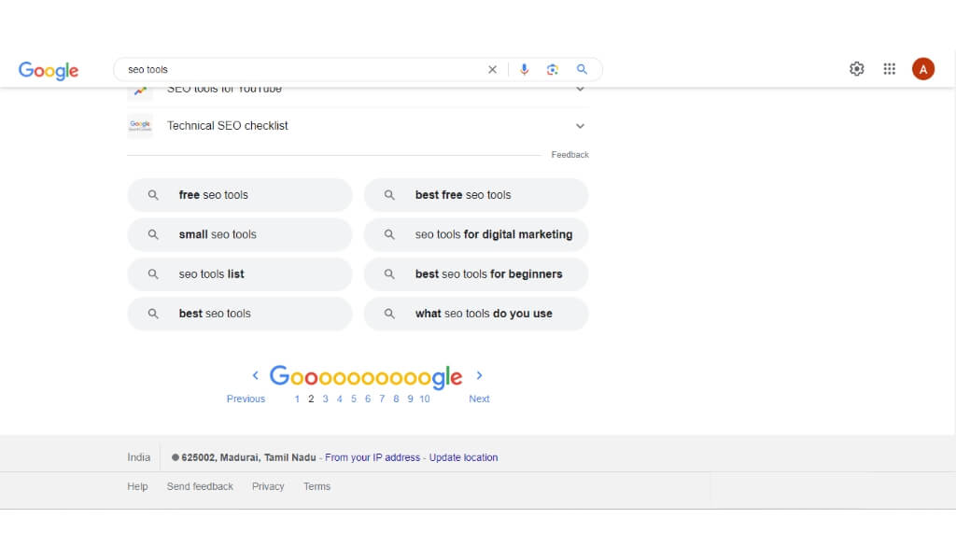Viewport: 956px width, 560px height.
Task: Go to results page 3
Action: click(x=325, y=399)
